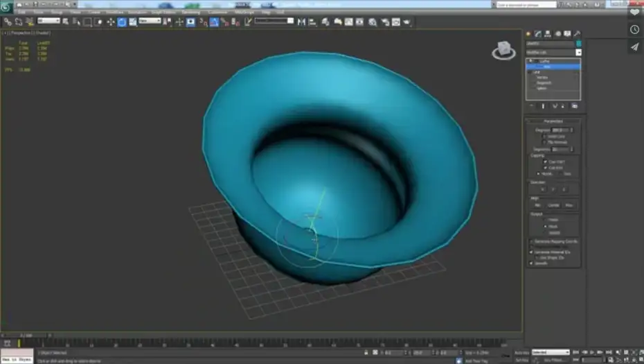This screenshot has width=644, height=364.
Task: Open the Edit menu
Action: point(21,12)
